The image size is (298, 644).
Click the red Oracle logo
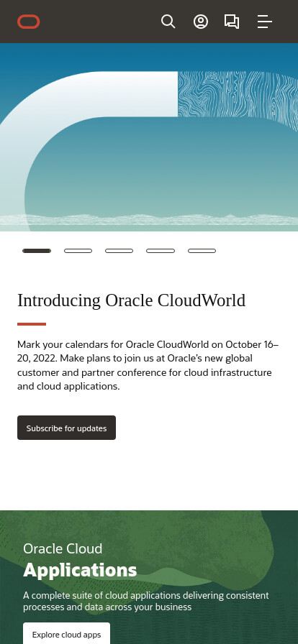coord(28,22)
